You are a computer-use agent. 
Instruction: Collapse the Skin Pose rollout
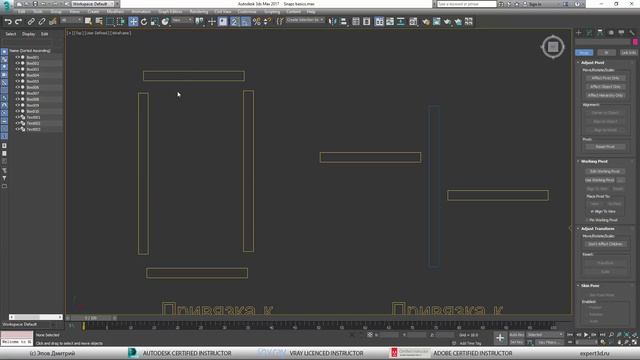[590, 285]
